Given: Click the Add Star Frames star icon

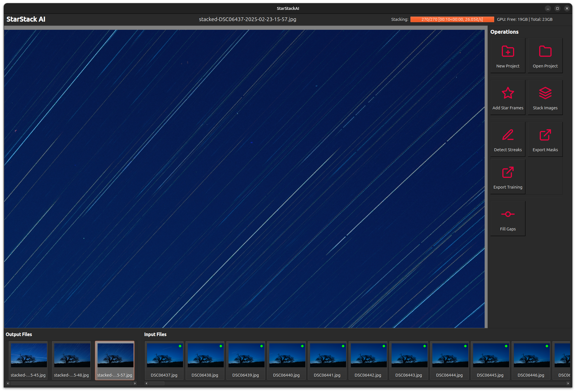Looking at the screenshot, I should [x=508, y=93].
